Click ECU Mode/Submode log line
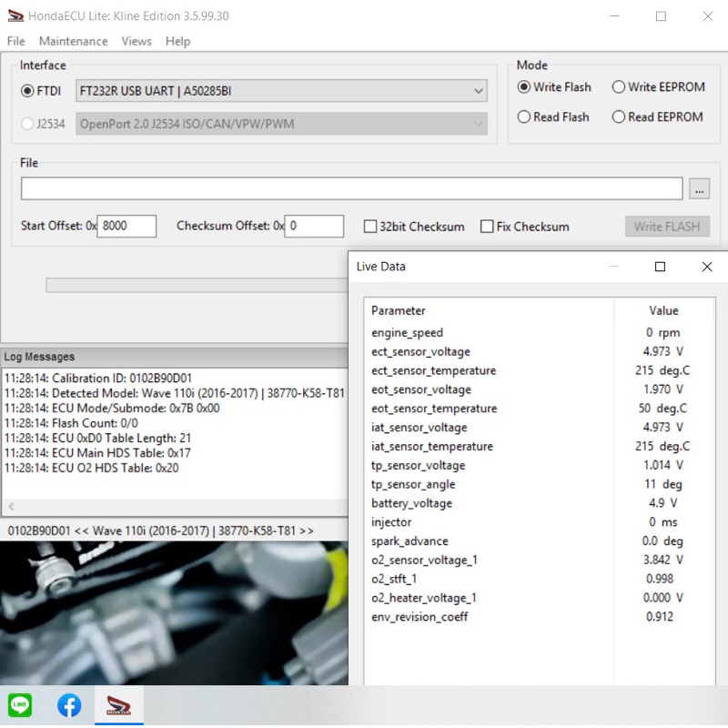The width and height of the screenshot is (728, 728). pyautogui.click(x=112, y=408)
